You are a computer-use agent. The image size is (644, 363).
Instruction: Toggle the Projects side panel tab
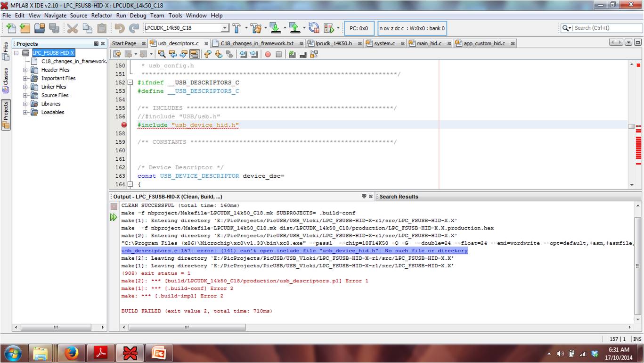6,115
